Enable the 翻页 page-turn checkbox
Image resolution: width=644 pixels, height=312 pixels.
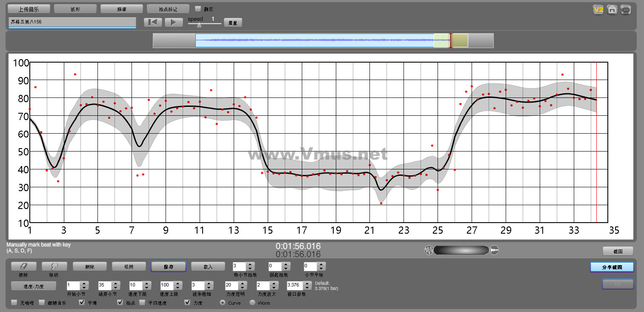click(x=198, y=9)
